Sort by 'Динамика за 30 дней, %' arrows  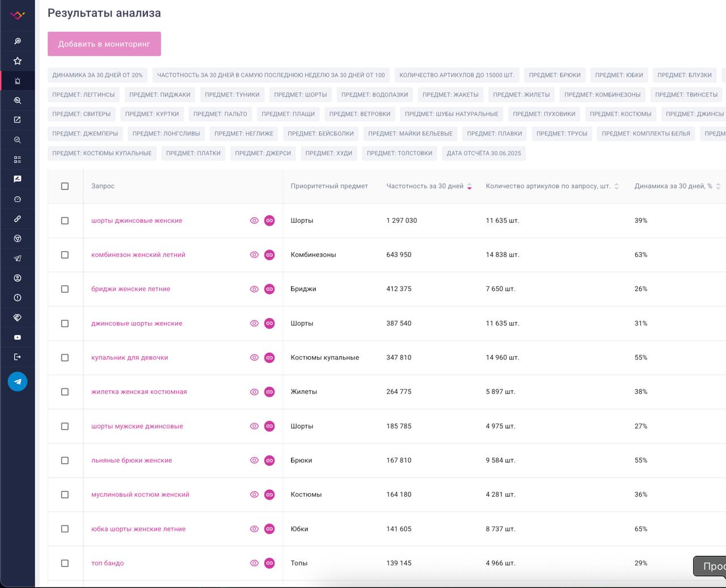click(x=718, y=187)
